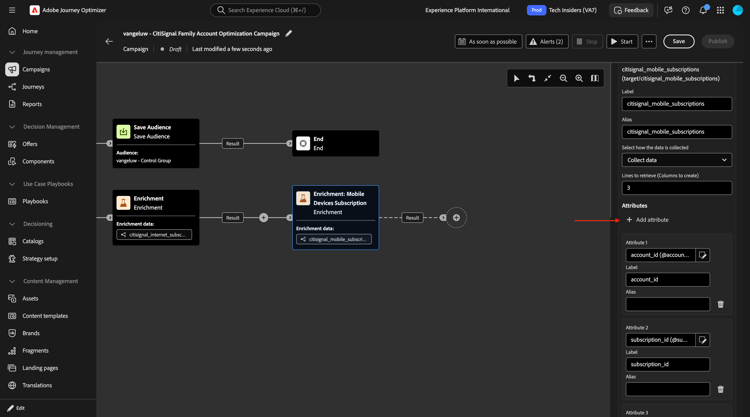Click the Start button
Screen dimensions: 750x417
622,42
